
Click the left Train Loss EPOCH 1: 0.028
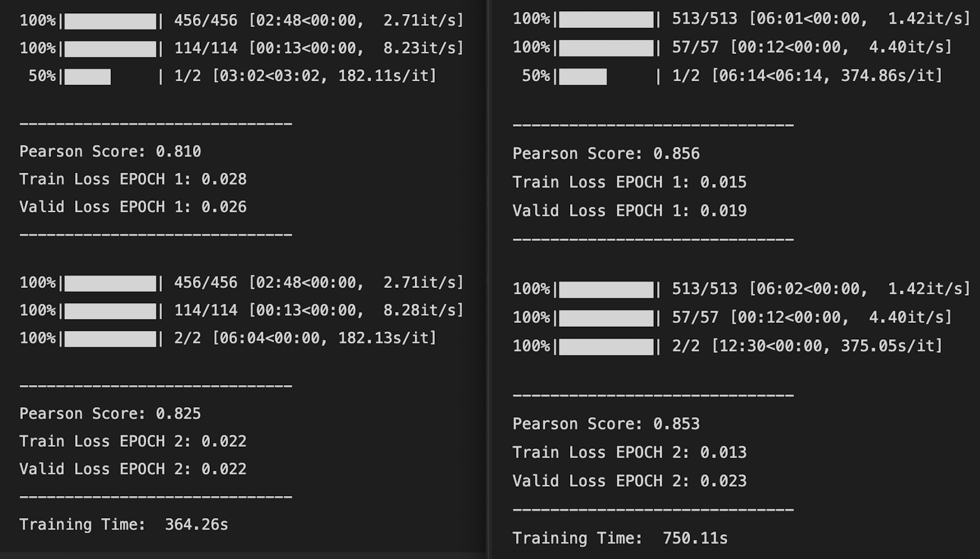click(133, 179)
